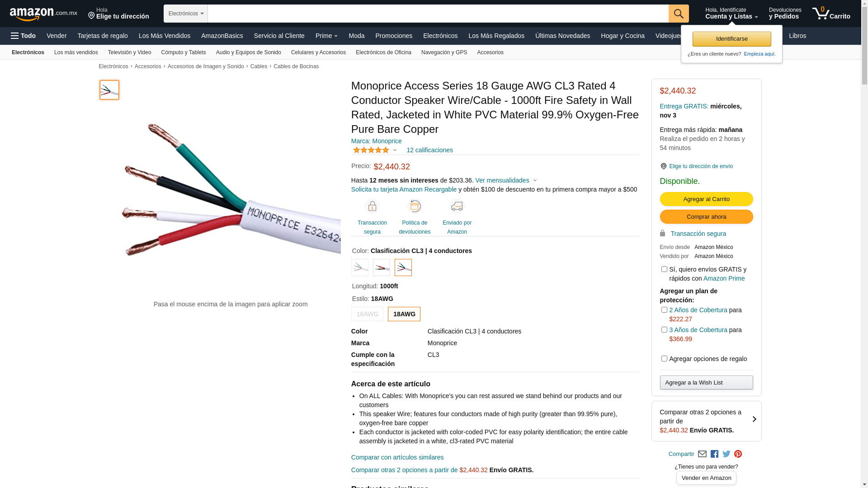The height and width of the screenshot is (488, 868).
Task: Check the Amazon Prime free shipping box
Action: 664,269
